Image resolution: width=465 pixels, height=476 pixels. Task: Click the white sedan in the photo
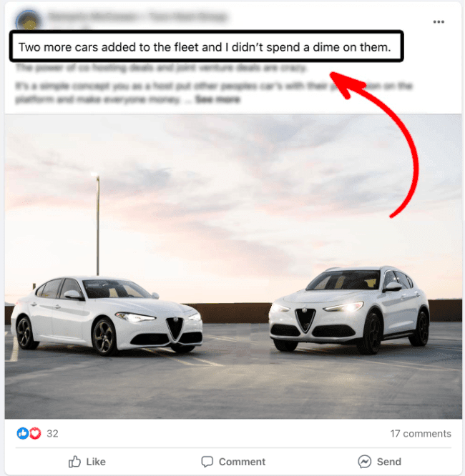click(107, 316)
